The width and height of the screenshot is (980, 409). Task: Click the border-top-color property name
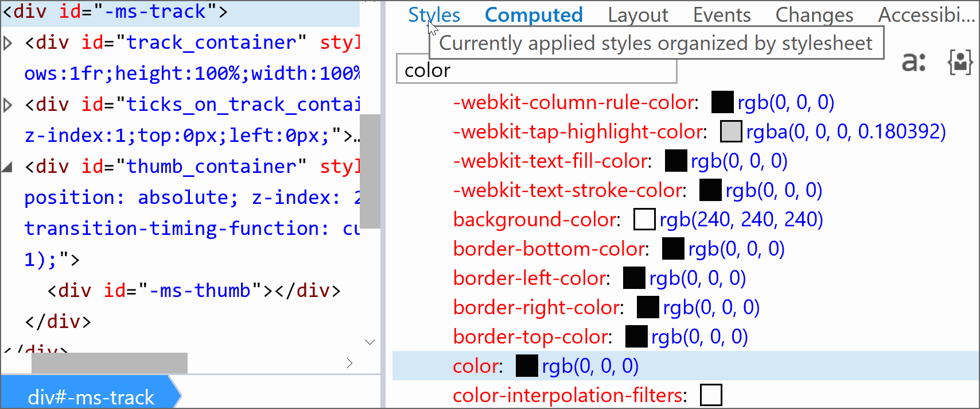click(x=531, y=337)
